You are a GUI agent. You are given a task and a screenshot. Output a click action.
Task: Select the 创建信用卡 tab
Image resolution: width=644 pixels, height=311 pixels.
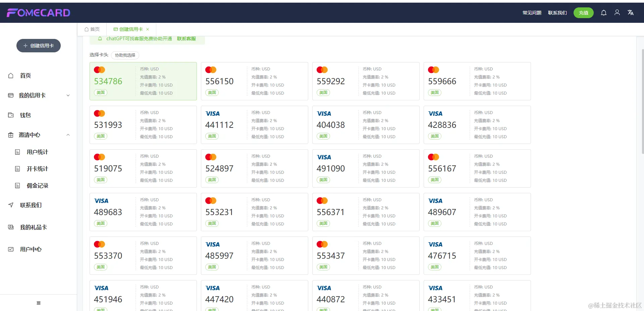coord(131,29)
